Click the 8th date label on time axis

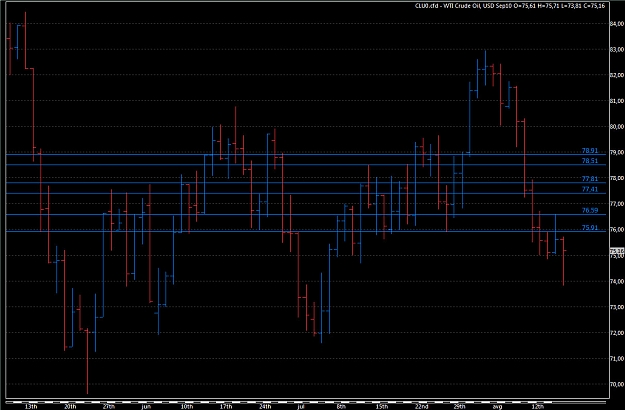point(341,406)
